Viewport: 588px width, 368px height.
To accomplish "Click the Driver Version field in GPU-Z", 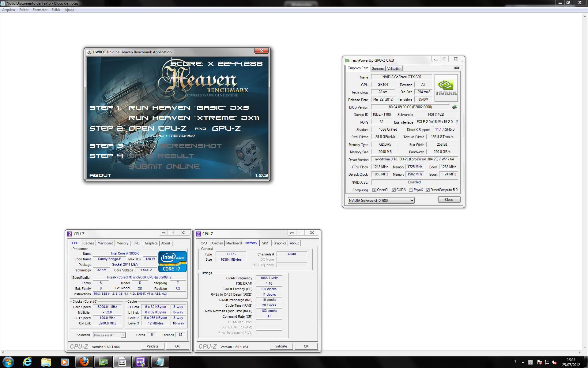I will pos(414,159).
